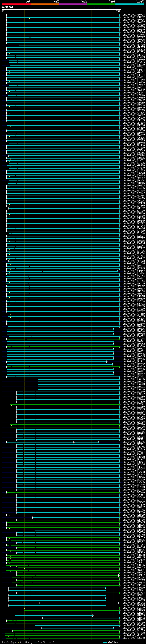Click label UniRef100_Q84LN2
Image resolution: width=146 pixels, height=644 pixels.
coord(134,603)
